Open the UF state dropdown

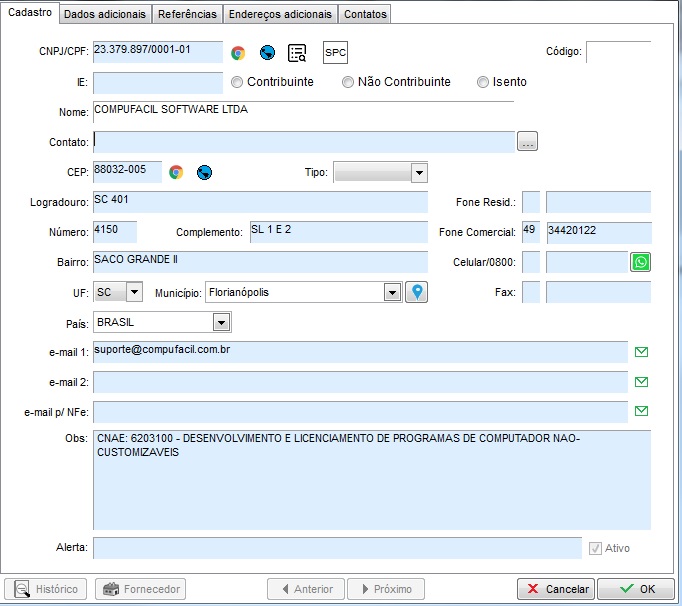(134, 292)
